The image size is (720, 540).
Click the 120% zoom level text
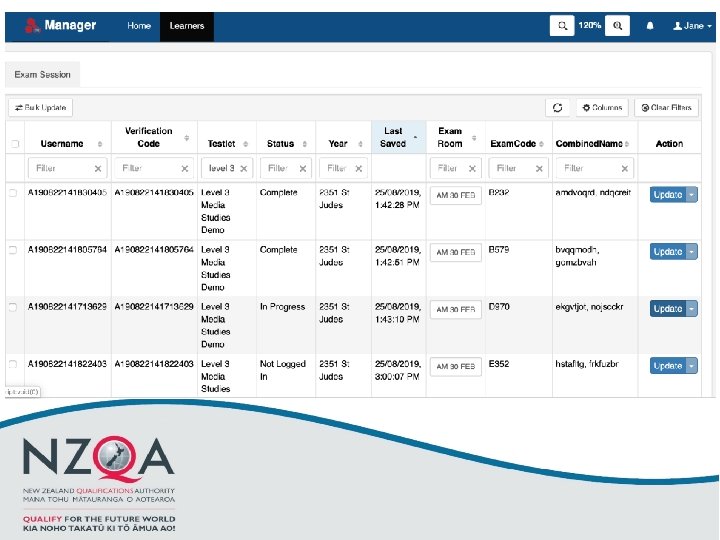tap(590, 26)
